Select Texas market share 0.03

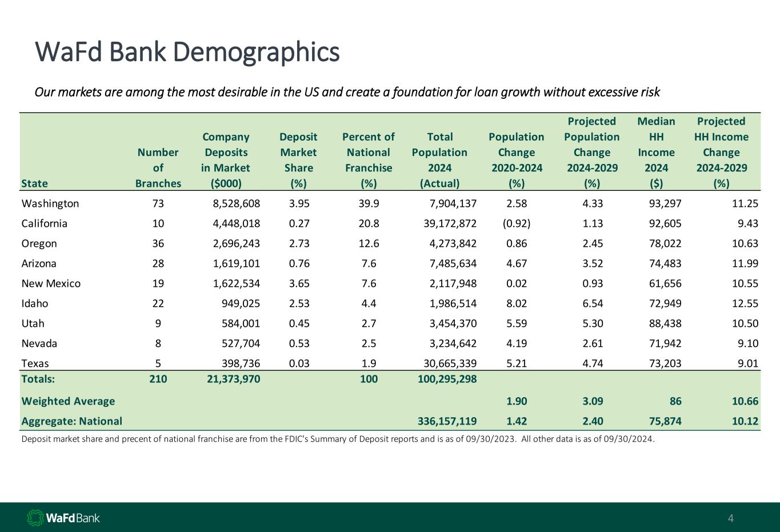pyautogui.click(x=298, y=363)
